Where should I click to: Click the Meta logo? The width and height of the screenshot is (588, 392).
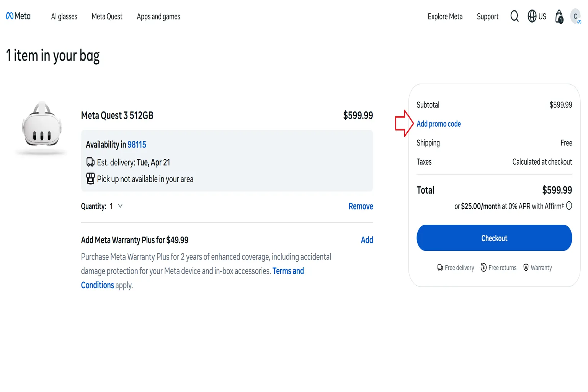point(18,16)
